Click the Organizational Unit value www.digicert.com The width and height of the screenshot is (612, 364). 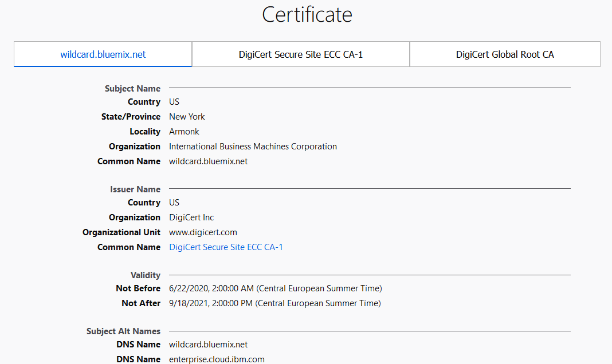[203, 232]
